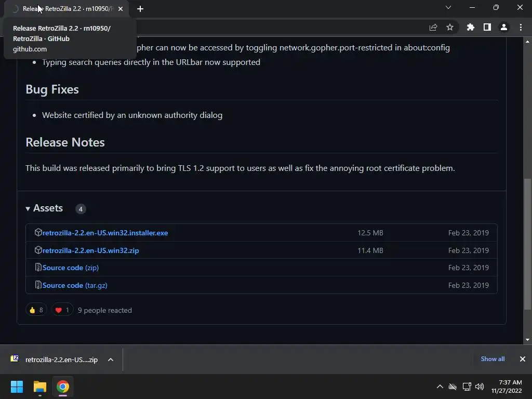Image resolution: width=532 pixels, height=399 pixels.
Task: Click the thumbs up reaction with 8
Action: pyautogui.click(x=36, y=310)
